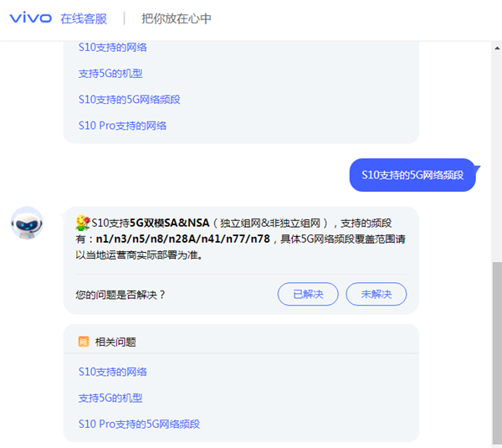Open S10 Pro支持的网络 link

click(123, 126)
